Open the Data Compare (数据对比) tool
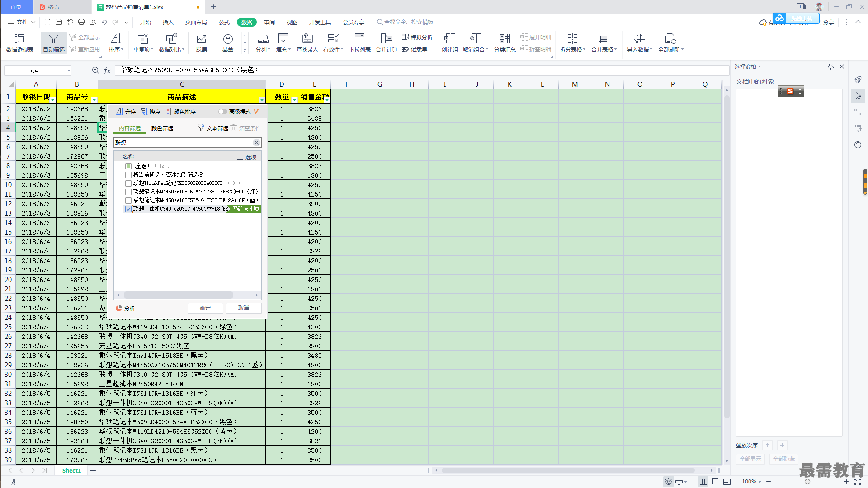 pyautogui.click(x=172, y=43)
